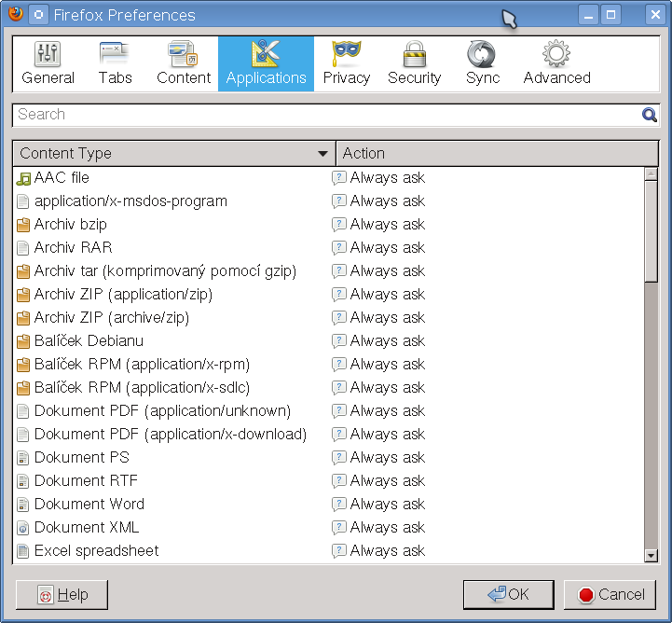
Task: Minimize the Firefox Preferences window
Action: pyautogui.click(x=588, y=15)
